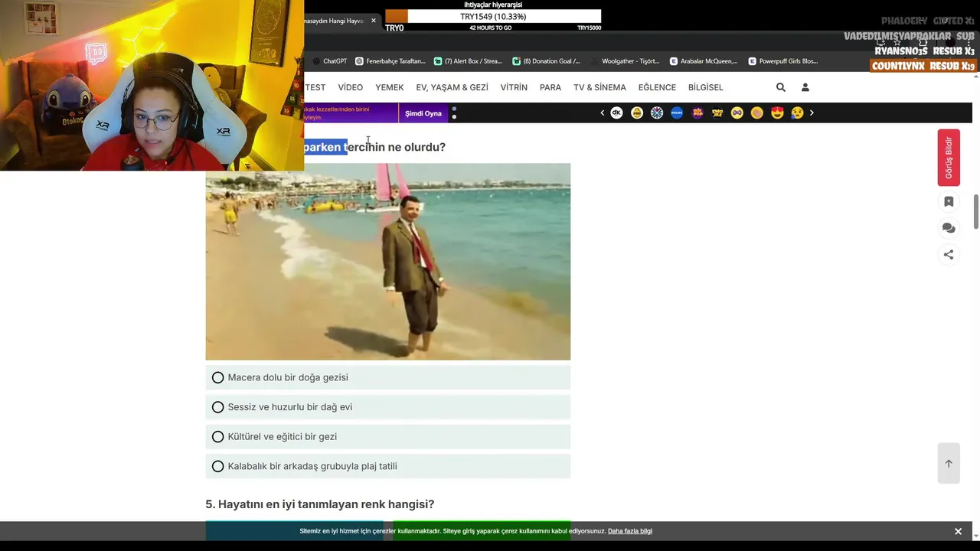Open the EV, YAŞAM & GEZİ menu
Screen dimensions: 980x551
click(452, 87)
